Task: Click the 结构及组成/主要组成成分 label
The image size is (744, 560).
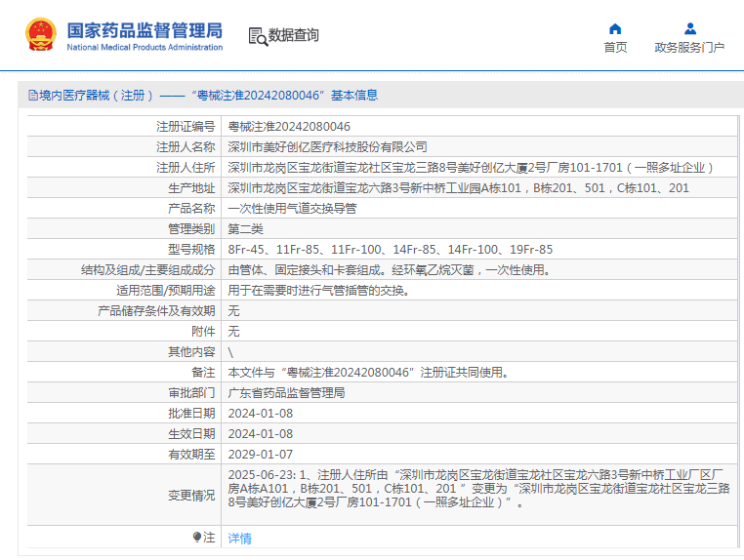Action: click(x=148, y=270)
